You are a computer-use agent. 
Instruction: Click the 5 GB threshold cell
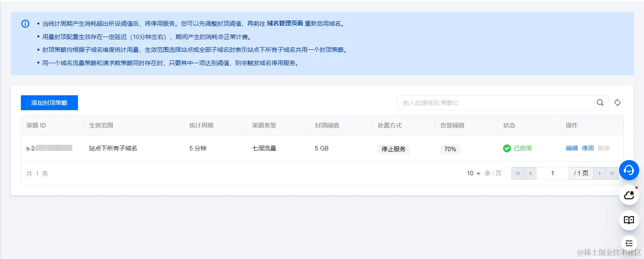pyautogui.click(x=322, y=148)
